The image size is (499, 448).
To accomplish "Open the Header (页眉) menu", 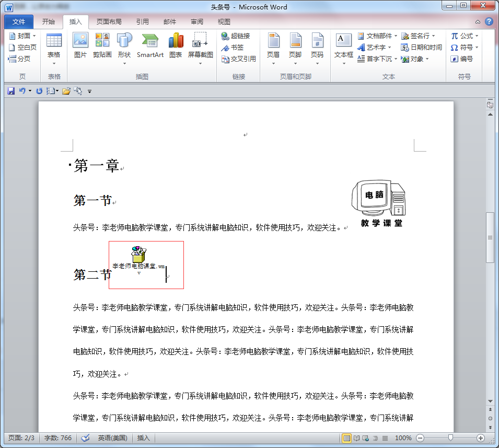I will [273, 49].
